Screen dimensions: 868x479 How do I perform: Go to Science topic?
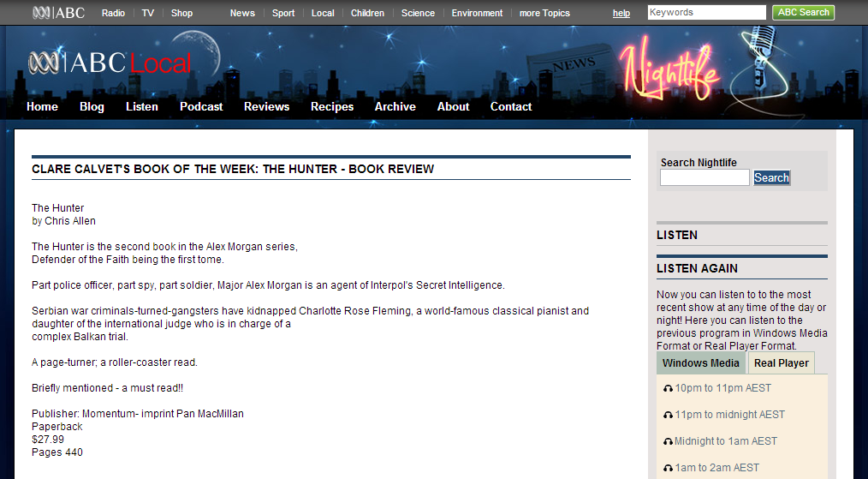[418, 13]
